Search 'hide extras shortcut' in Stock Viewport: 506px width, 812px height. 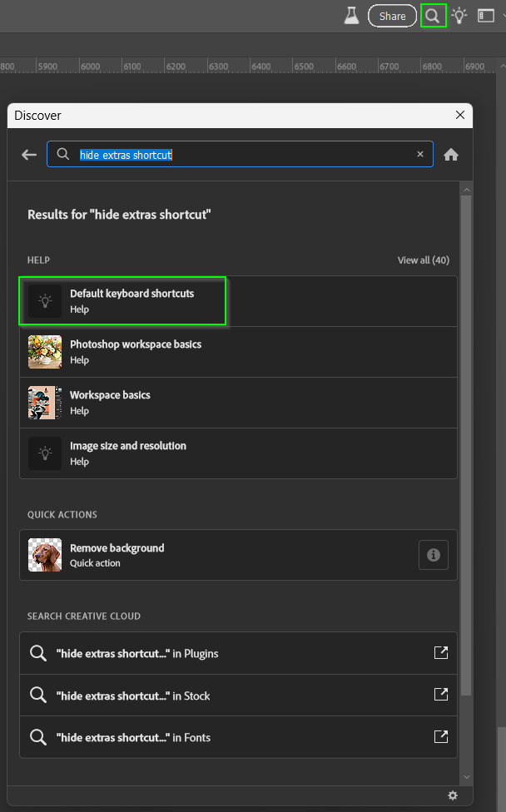click(238, 696)
